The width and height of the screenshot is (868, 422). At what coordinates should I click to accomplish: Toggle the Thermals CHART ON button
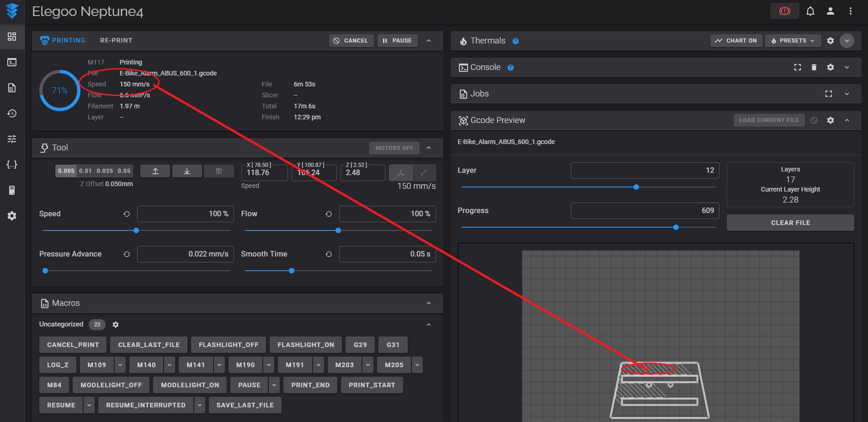(x=736, y=41)
